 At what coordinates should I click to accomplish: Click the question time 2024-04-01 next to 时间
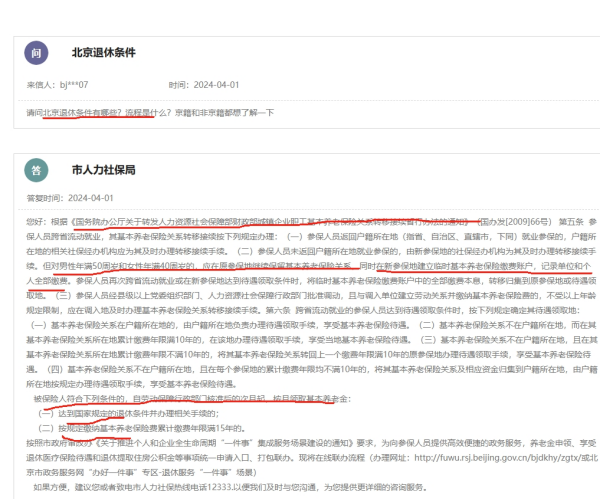pos(216,85)
